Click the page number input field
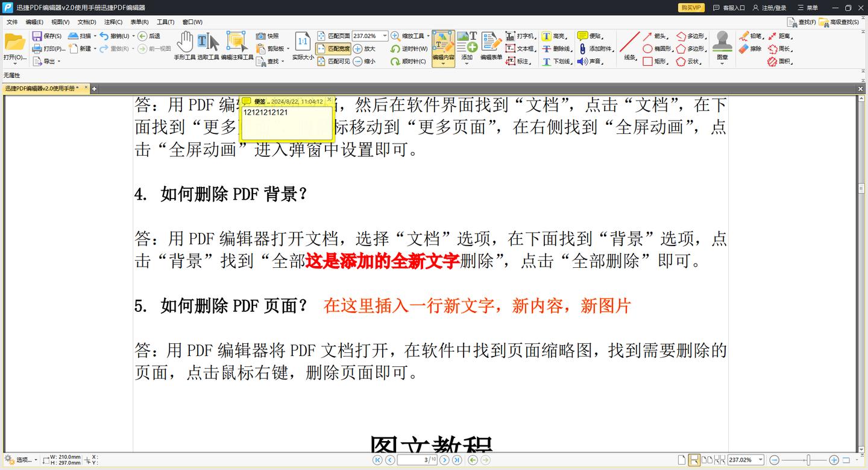Viewport: 868px width, 470px height. coord(417,460)
